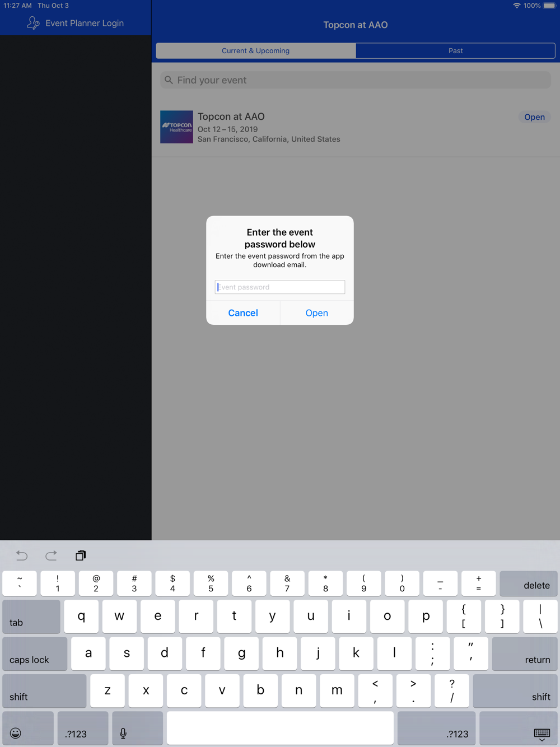Cancel the password dialog
The image size is (560, 747).
click(243, 313)
